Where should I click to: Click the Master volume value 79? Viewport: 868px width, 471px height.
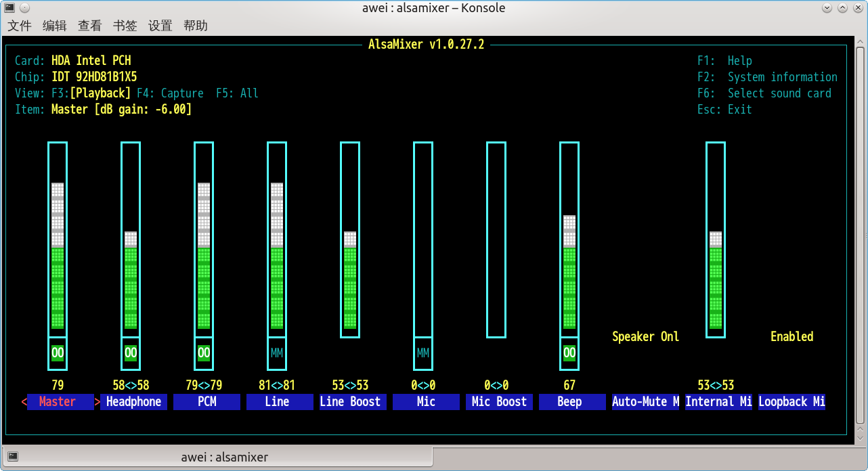coord(58,385)
